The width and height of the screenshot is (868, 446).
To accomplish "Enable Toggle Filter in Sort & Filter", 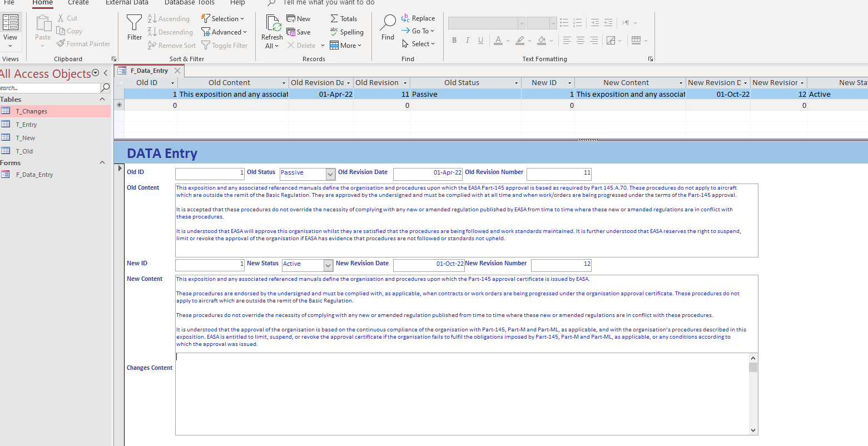I will [x=225, y=45].
